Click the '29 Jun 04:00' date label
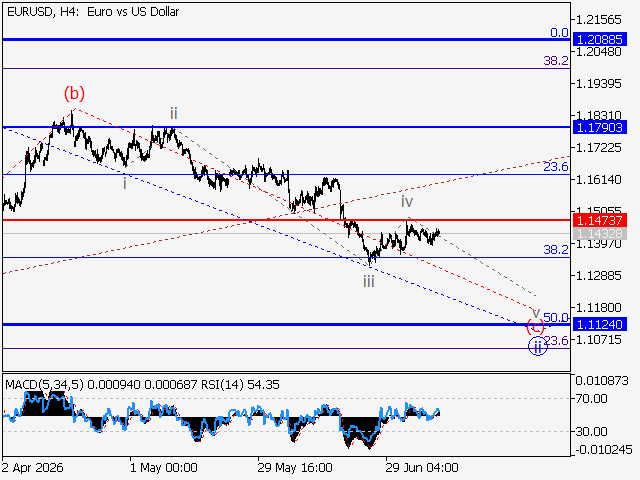Image resolution: width=640 pixels, height=480 pixels. (x=422, y=468)
